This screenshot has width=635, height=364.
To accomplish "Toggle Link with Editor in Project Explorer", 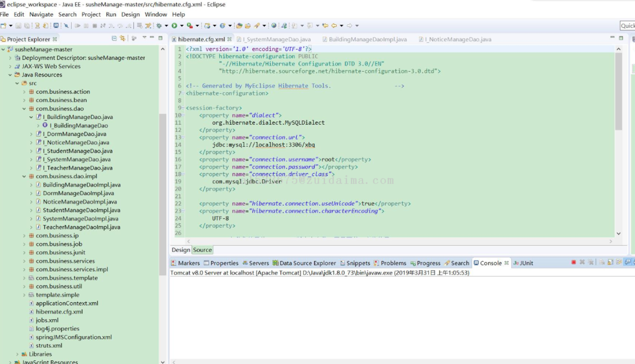I will (123, 38).
